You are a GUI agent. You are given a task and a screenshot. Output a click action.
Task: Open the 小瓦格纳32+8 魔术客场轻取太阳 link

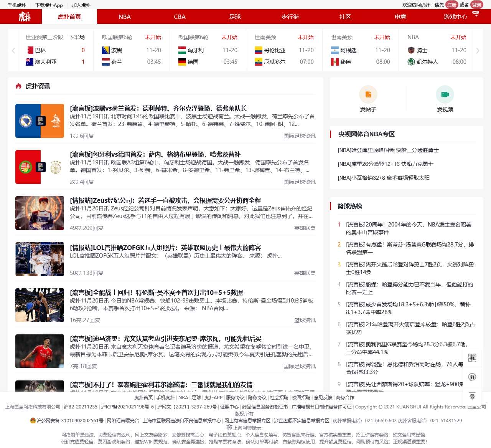384,178
